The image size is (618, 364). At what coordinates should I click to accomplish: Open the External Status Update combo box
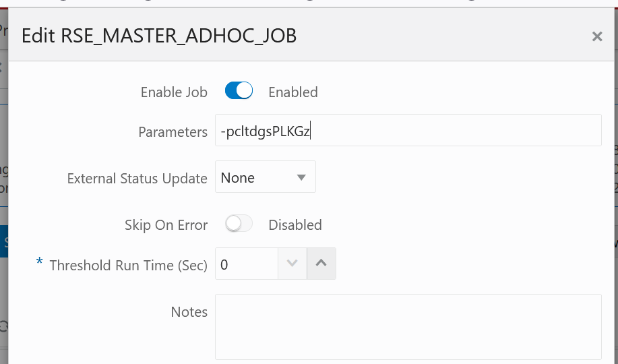(x=266, y=177)
